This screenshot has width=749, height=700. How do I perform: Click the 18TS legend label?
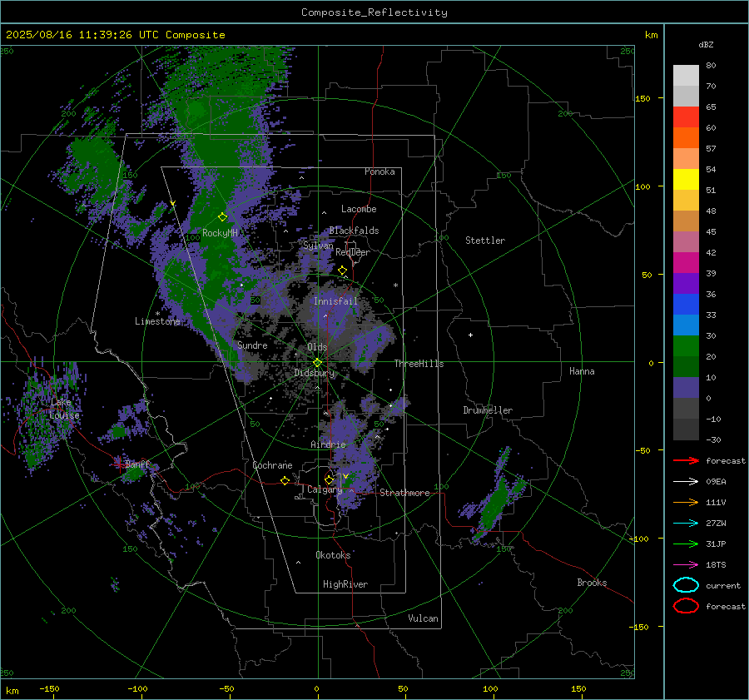point(716,565)
